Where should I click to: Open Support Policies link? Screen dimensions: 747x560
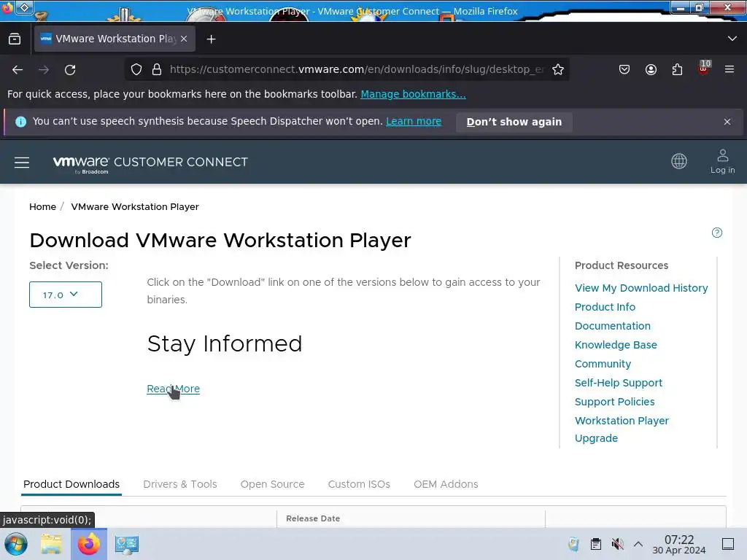click(x=614, y=402)
